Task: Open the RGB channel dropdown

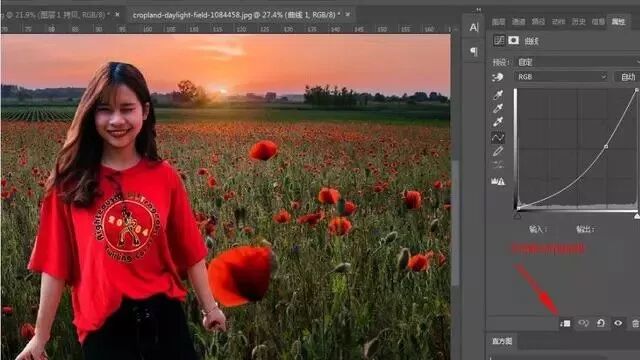Action: (x=561, y=77)
